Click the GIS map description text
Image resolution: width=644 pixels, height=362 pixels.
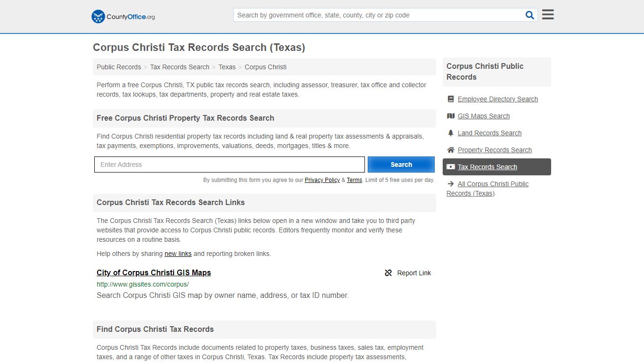pos(223,296)
